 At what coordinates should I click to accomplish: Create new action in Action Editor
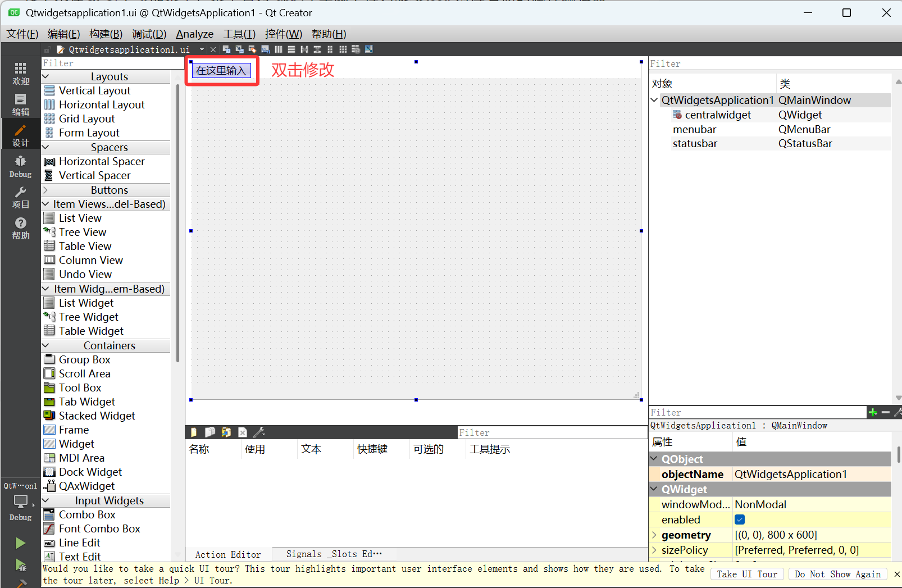click(x=194, y=432)
